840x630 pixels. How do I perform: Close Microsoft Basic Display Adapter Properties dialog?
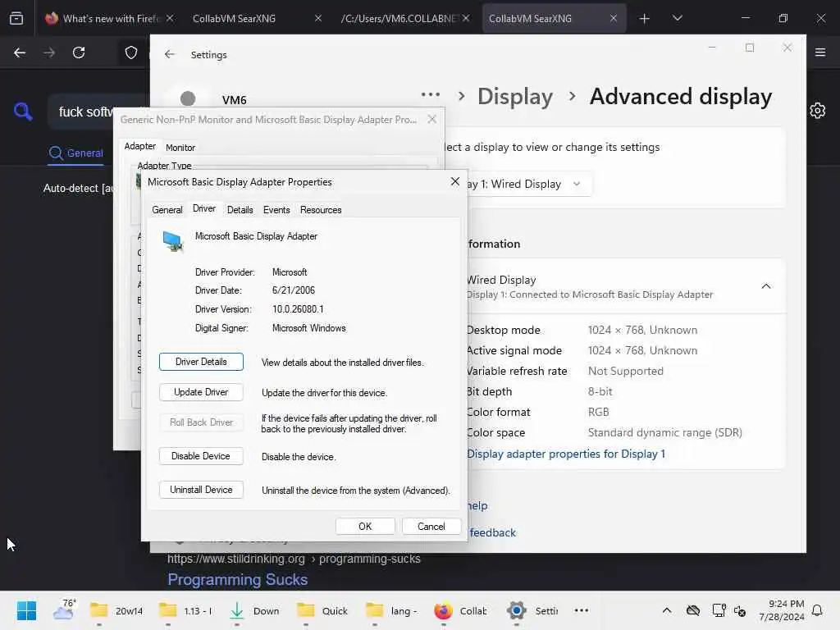[454, 181]
